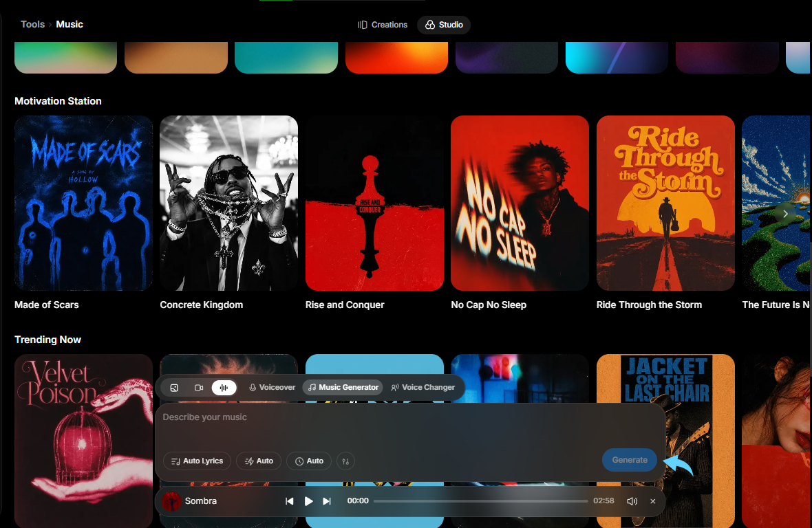Close the music player bar
Viewport: 812px width, 528px height.
[x=652, y=501]
